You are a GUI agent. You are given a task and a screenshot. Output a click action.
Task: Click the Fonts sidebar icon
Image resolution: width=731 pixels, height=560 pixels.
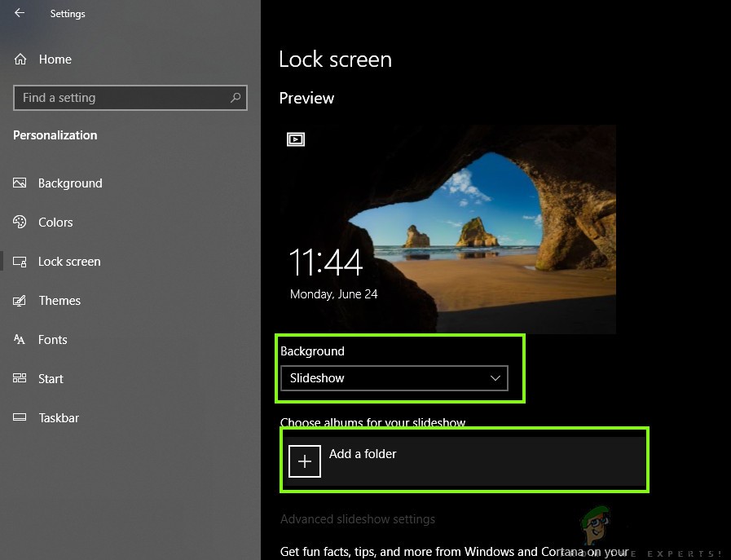click(x=20, y=339)
